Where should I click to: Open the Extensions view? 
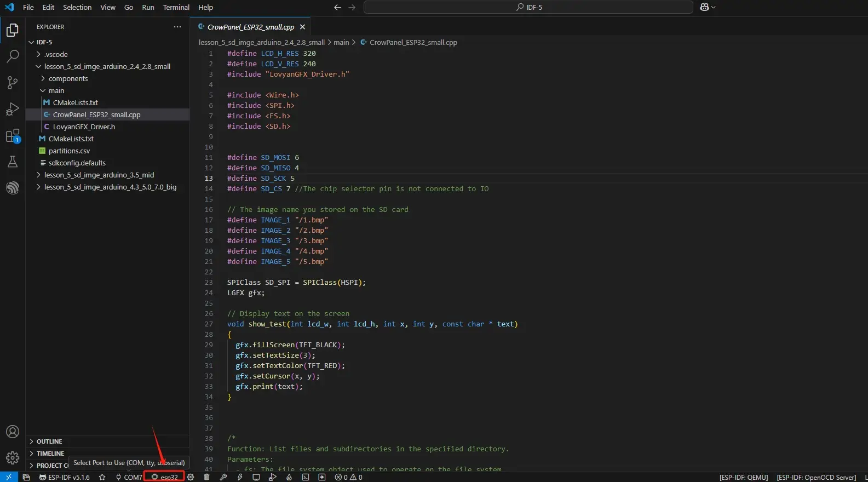pyautogui.click(x=12, y=136)
